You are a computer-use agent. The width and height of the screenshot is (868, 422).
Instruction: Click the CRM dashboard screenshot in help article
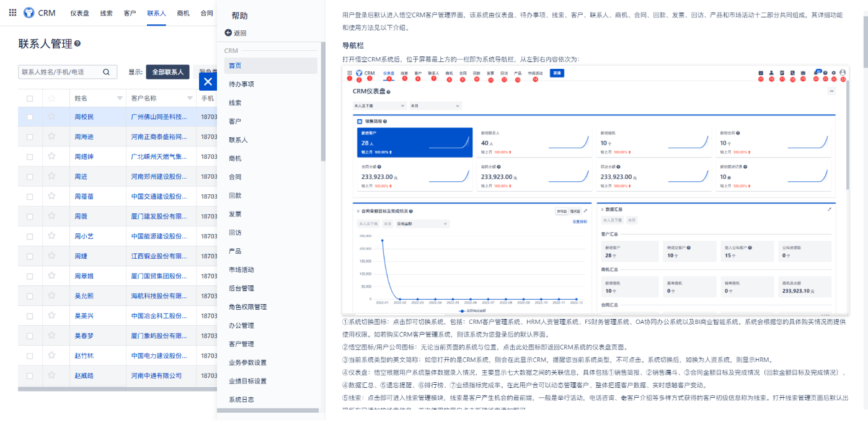point(595,190)
